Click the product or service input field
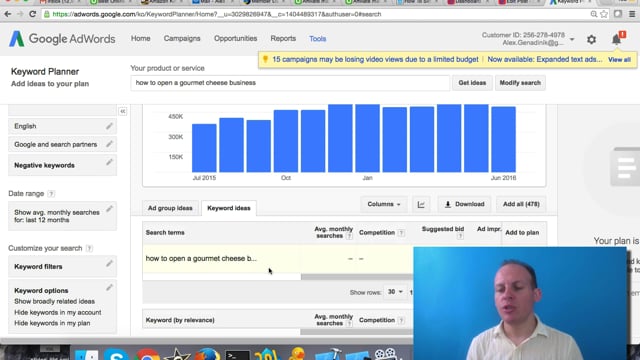The width and height of the screenshot is (640, 360). click(290, 83)
